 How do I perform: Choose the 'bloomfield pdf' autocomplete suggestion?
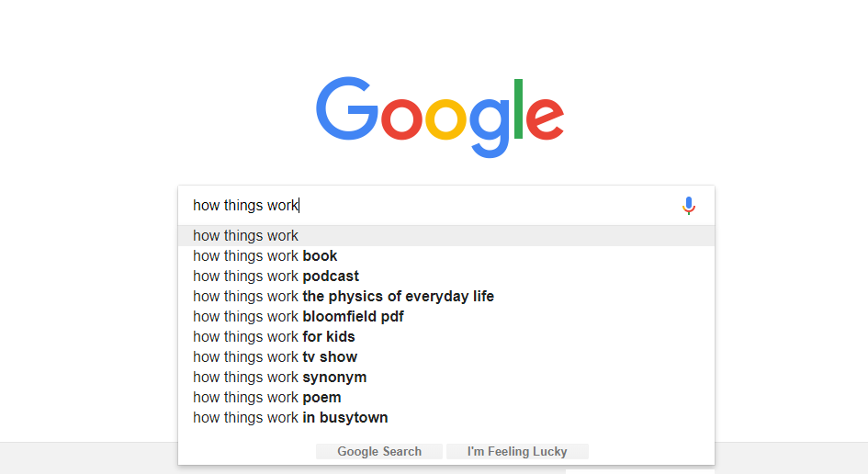(299, 317)
